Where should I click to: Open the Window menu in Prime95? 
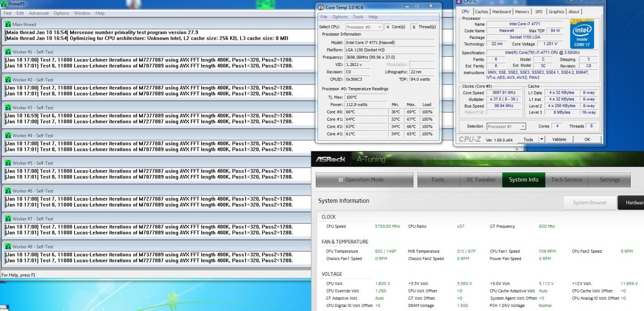[82, 13]
